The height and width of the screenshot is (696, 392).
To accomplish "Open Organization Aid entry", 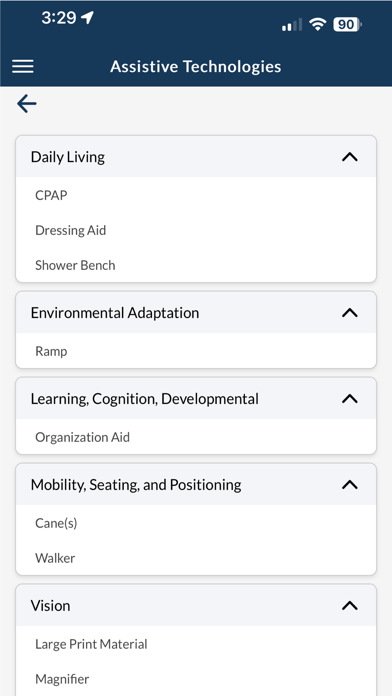I will (x=196, y=437).
